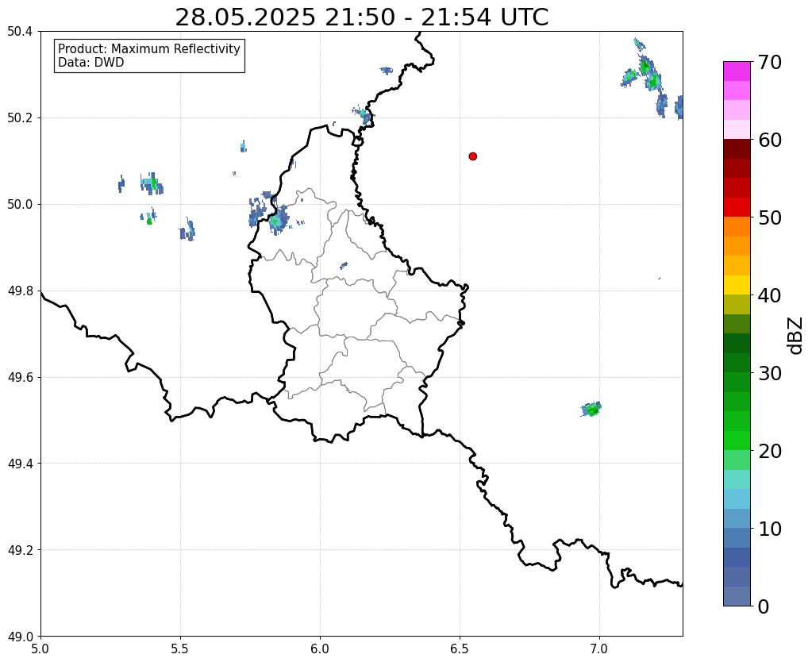Click the latitude label 50.0
Viewport: 812px width, 662px height.
[x=20, y=205]
